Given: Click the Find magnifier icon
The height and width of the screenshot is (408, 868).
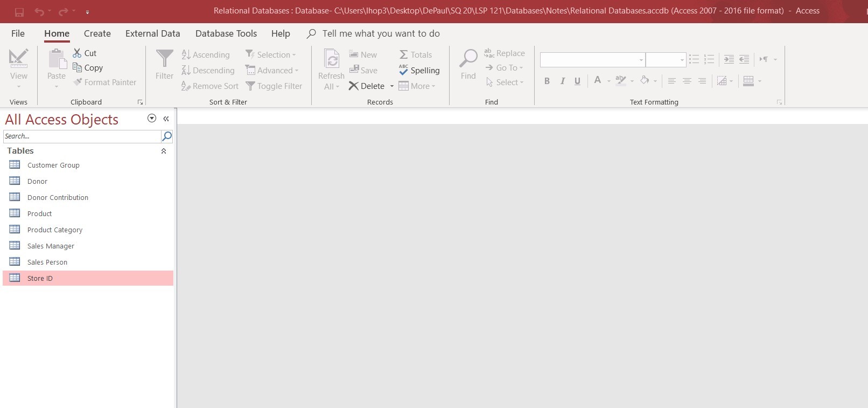Looking at the screenshot, I should point(468,58).
